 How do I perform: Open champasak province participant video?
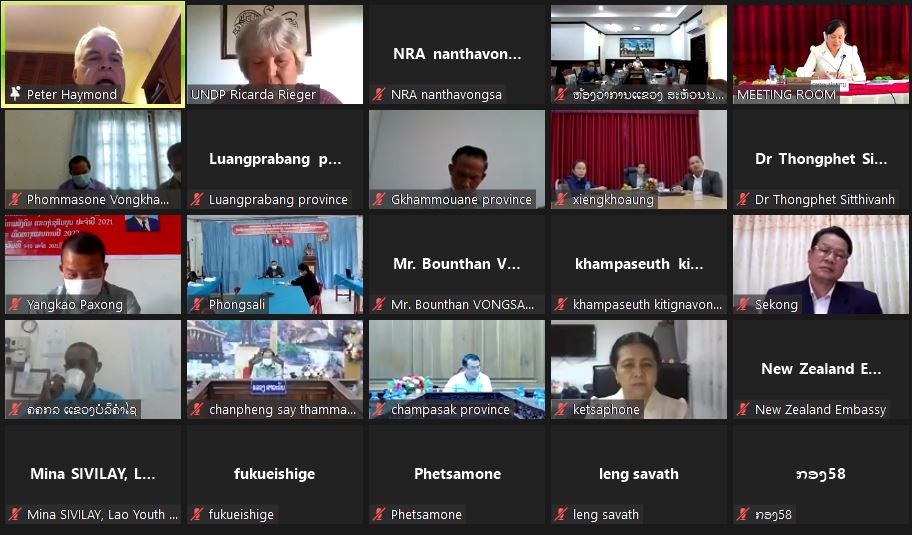click(x=457, y=369)
